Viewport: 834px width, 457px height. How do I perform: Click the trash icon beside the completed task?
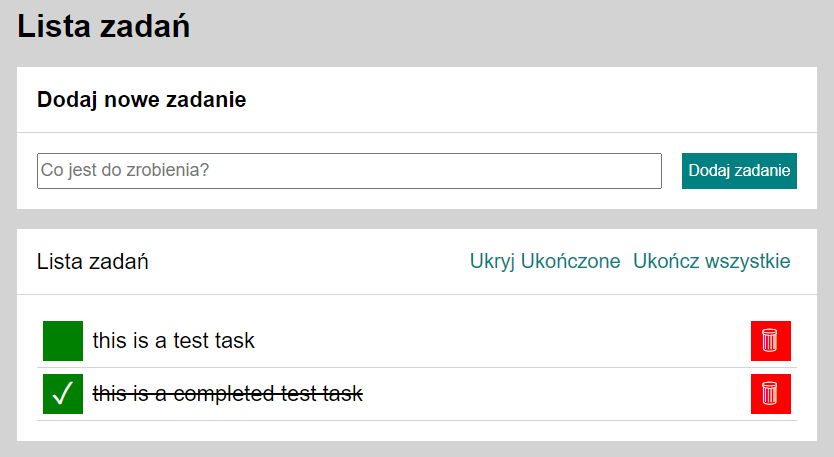(770, 394)
